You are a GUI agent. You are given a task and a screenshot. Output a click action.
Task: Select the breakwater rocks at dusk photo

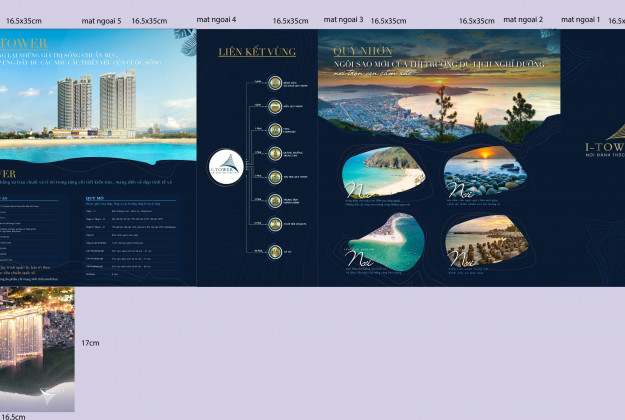481,238
